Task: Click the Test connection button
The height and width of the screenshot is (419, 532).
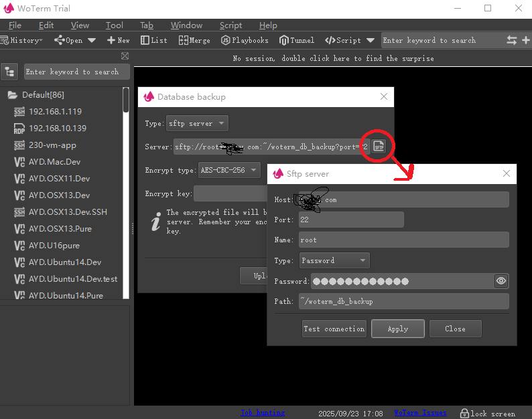Action: [334, 329]
